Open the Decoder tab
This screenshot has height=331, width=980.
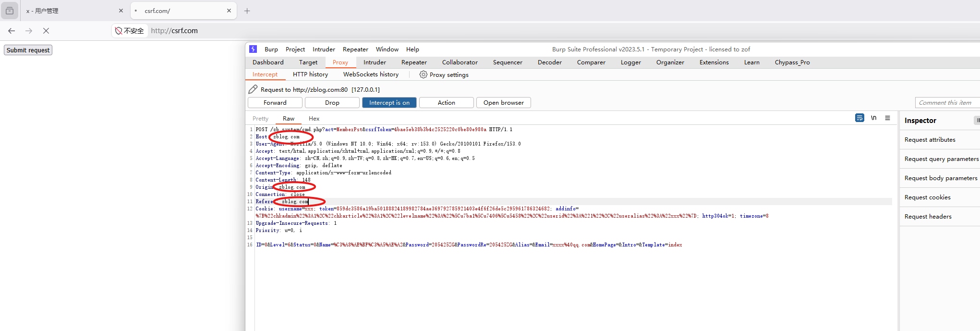[550, 62]
